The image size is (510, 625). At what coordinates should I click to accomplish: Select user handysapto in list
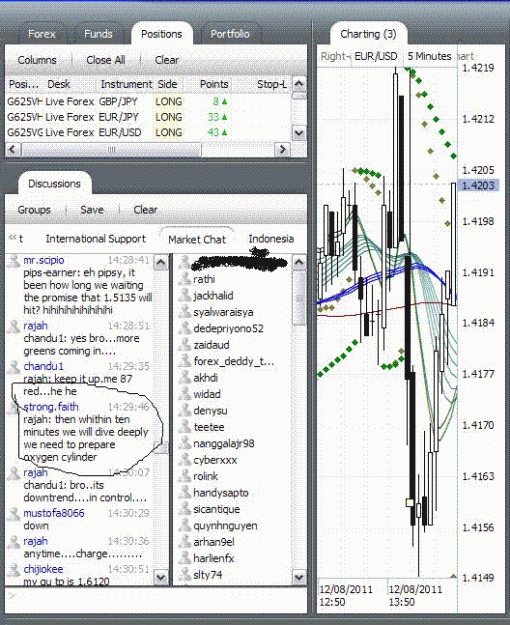tap(221, 493)
